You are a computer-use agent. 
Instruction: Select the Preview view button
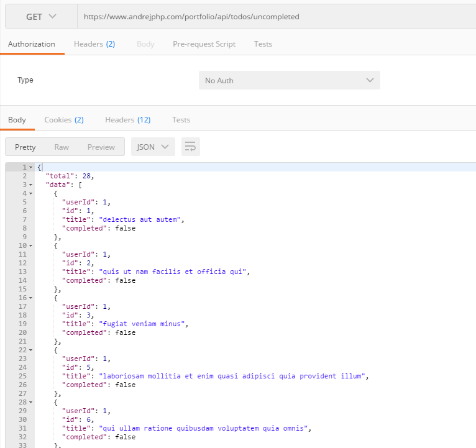(x=101, y=147)
